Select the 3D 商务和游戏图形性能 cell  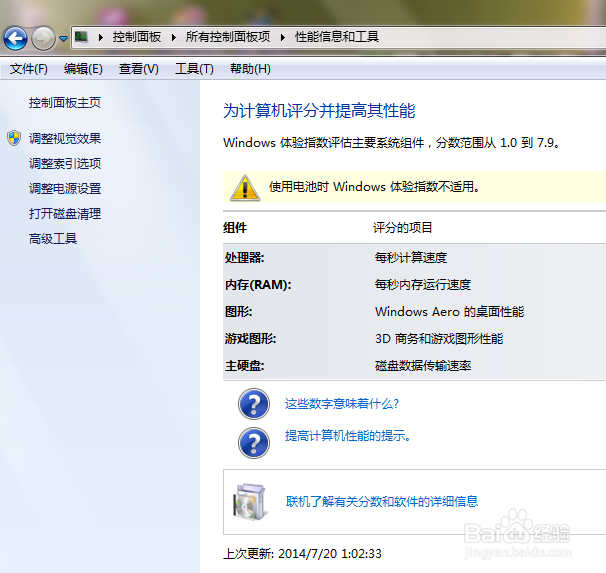point(439,339)
